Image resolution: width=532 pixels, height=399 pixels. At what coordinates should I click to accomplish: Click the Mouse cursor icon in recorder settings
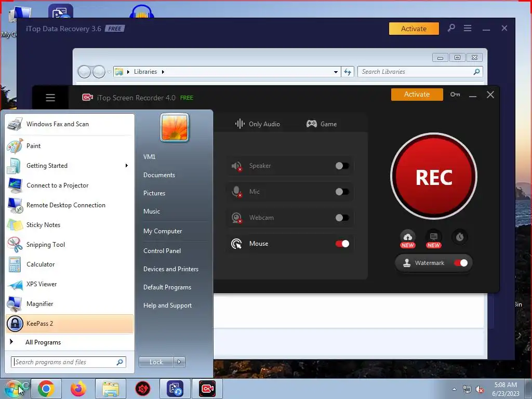click(236, 244)
